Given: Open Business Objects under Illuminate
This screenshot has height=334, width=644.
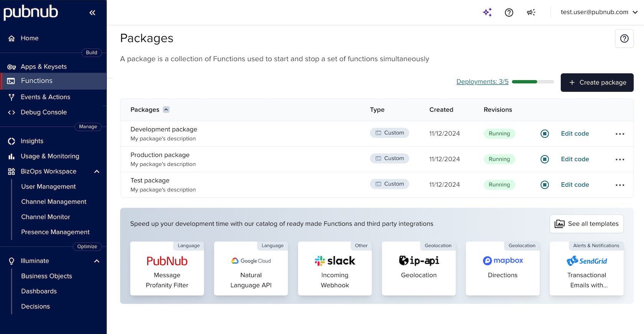Looking at the screenshot, I should click(x=46, y=276).
